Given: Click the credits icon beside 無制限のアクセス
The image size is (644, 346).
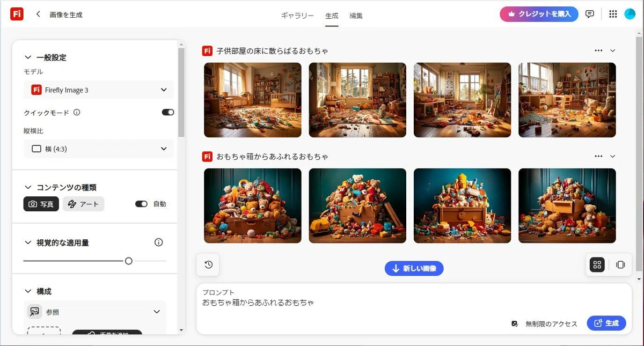Looking at the screenshot, I should click(x=515, y=323).
